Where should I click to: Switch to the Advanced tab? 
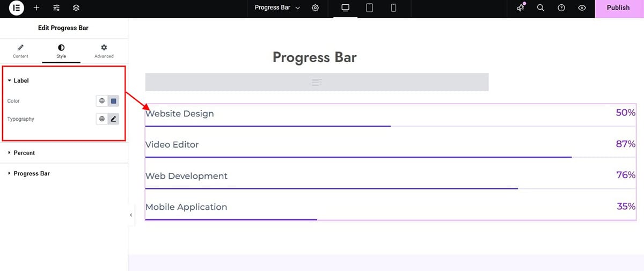point(104,52)
